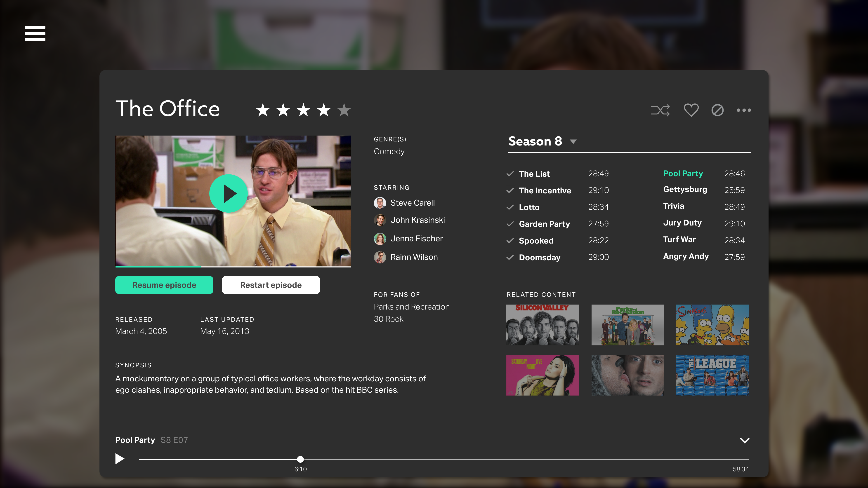868x488 pixels.
Task: Click the March 4, 2005 release date
Action: coord(141,331)
